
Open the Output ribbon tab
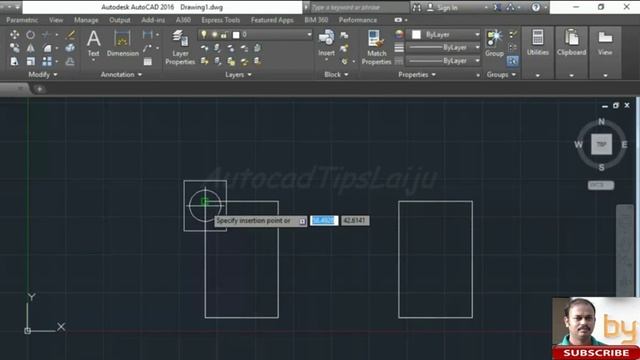pyautogui.click(x=120, y=20)
